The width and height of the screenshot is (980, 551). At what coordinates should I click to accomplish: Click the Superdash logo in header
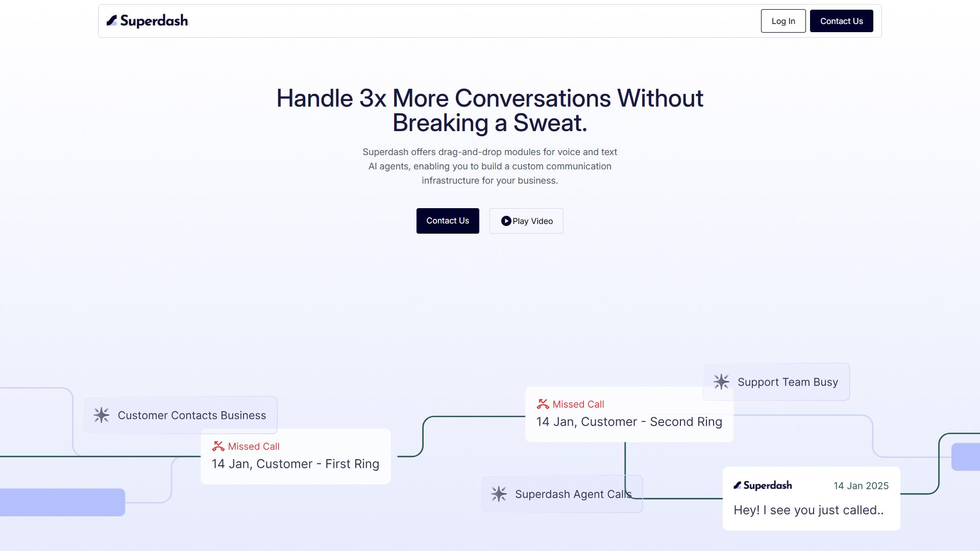147,21
